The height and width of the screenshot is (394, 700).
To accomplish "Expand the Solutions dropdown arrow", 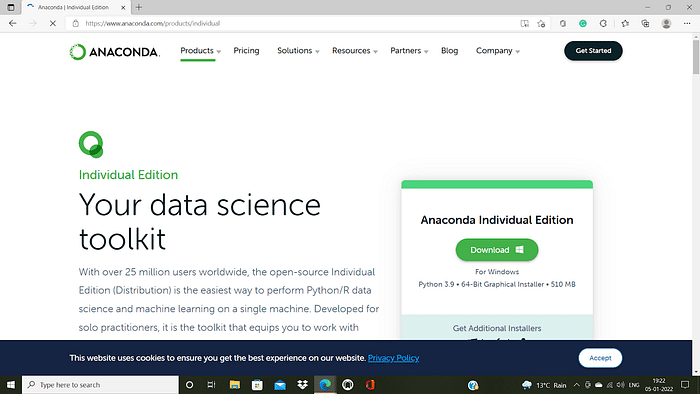I will pyautogui.click(x=317, y=52).
